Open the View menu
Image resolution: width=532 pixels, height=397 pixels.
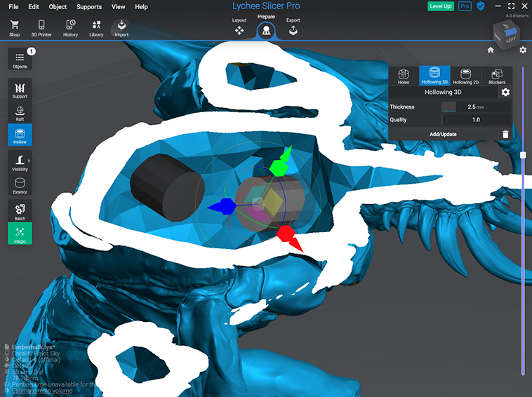[118, 7]
